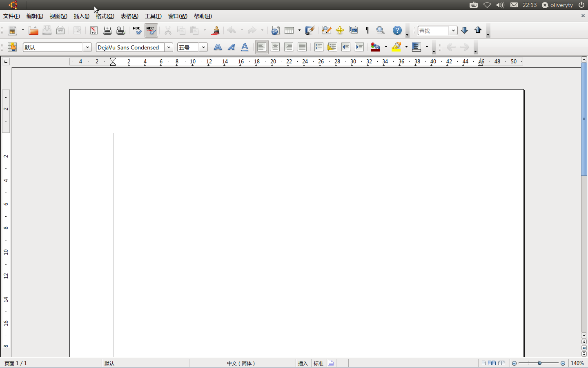
Task: Open the oliveryty user menu in top panel
Action: (x=557, y=5)
